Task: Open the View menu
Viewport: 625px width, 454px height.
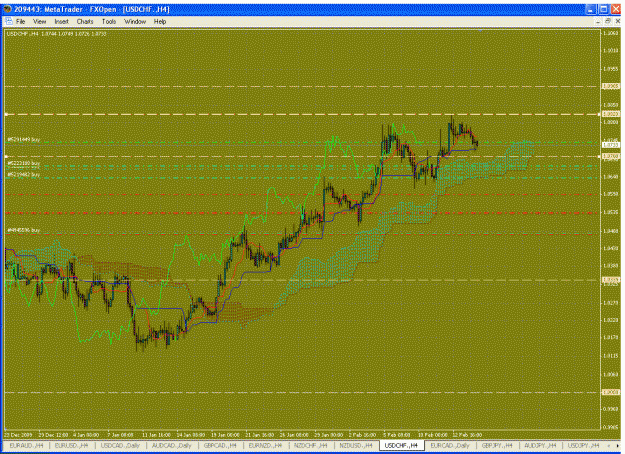Action: [x=39, y=22]
